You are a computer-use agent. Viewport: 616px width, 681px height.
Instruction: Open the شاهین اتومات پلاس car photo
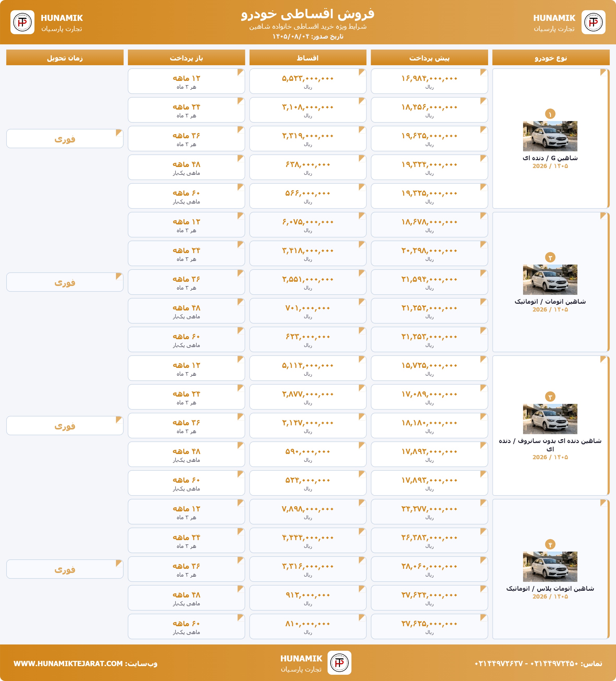[x=550, y=566]
